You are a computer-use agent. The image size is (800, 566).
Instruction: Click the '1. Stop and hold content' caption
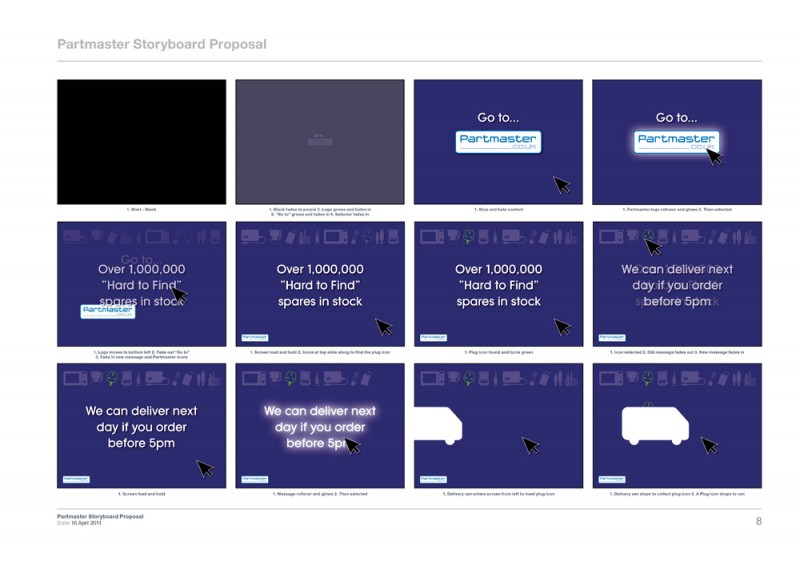tap(498, 209)
